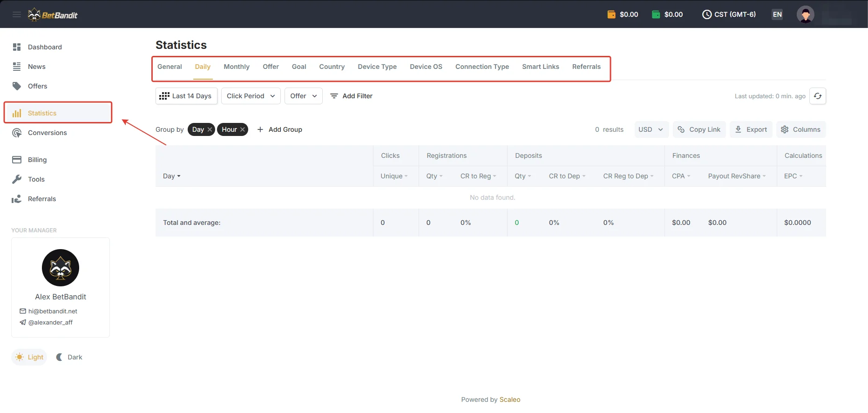This screenshot has width=868, height=413.
Task: Sort by CPA column
Action: pyautogui.click(x=681, y=176)
